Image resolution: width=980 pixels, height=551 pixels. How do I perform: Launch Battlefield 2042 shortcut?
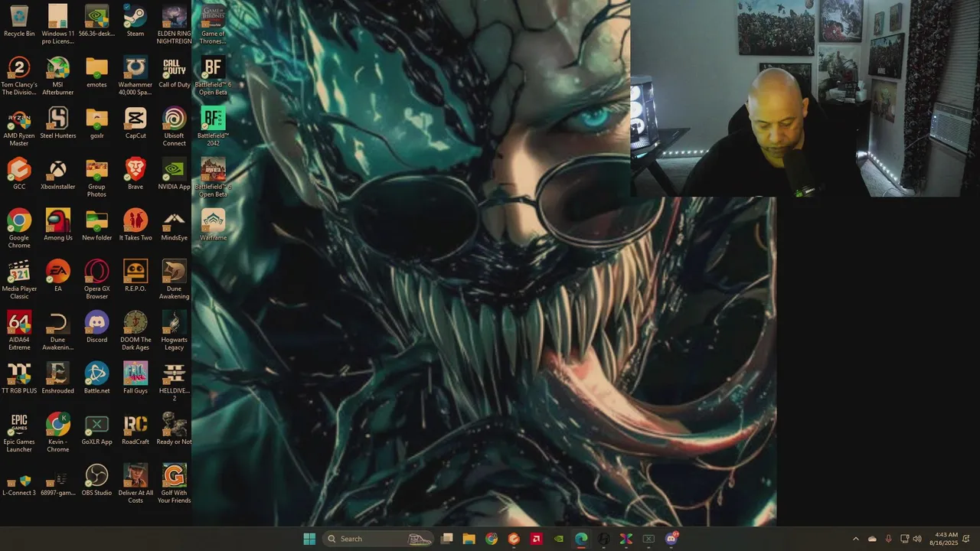point(213,127)
